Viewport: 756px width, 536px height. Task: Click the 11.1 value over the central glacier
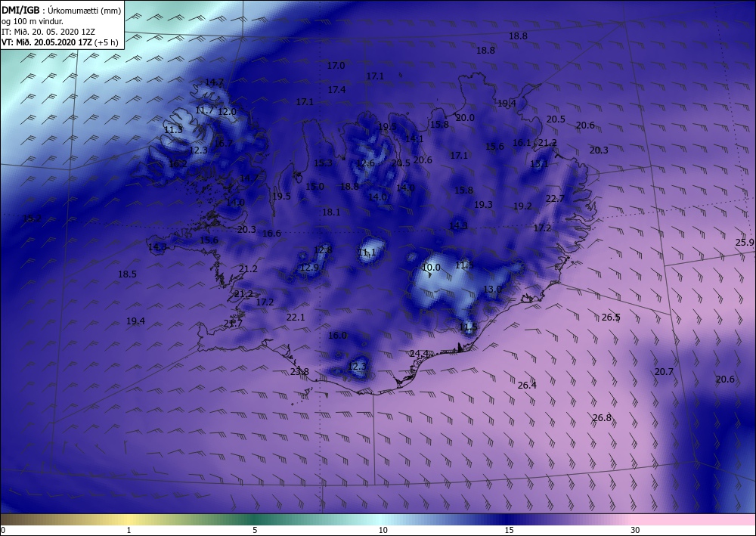click(367, 253)
